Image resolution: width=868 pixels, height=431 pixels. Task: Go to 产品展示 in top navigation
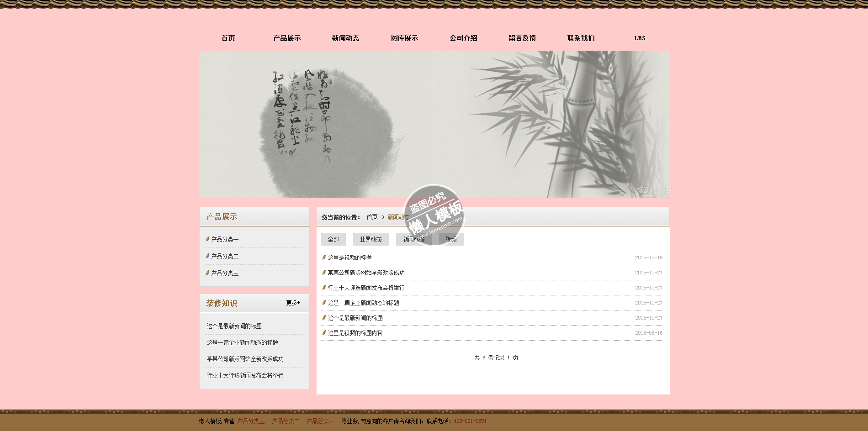point(287,38)
